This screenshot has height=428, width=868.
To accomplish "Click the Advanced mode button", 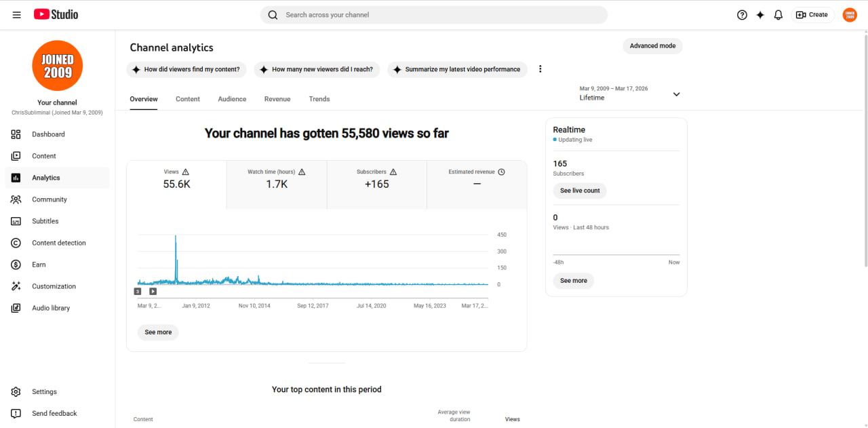I will 652,46.
